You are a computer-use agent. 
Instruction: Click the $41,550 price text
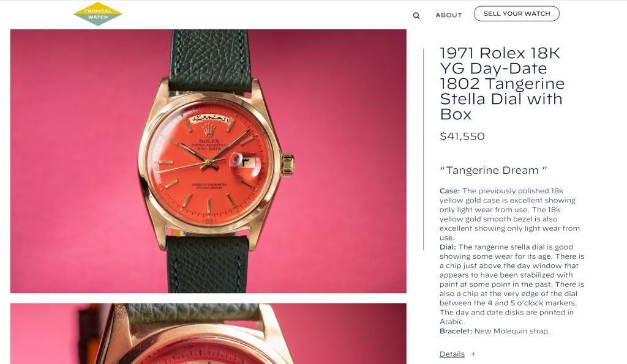(462, 136)
